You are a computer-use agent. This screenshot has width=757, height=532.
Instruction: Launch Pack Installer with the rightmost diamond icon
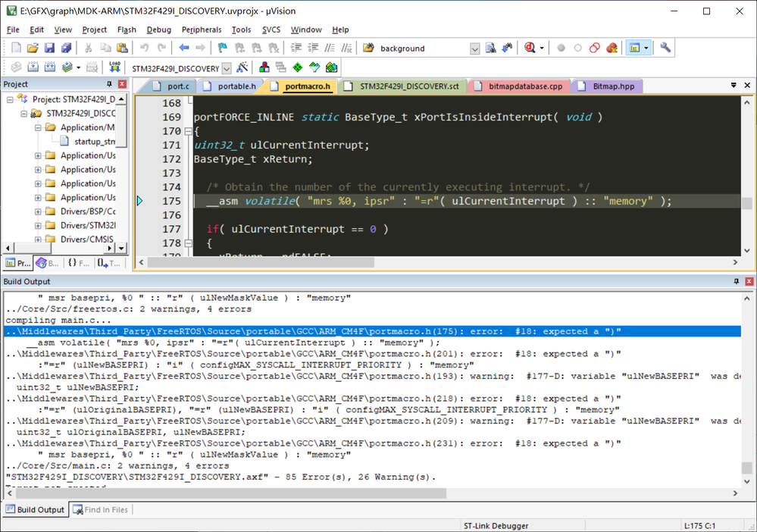click(332, 67)
